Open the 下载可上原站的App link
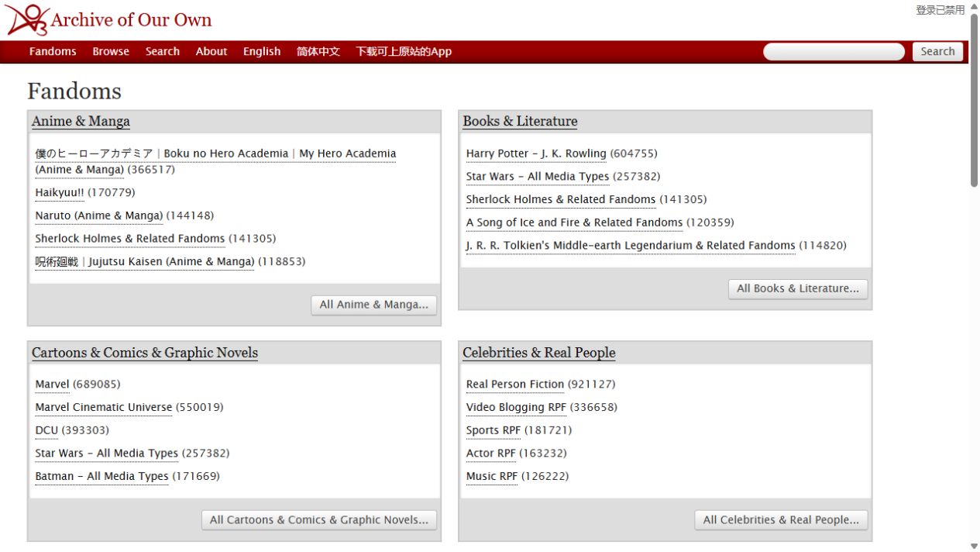This screenshot has height=552, width=980. click(404, 51)
